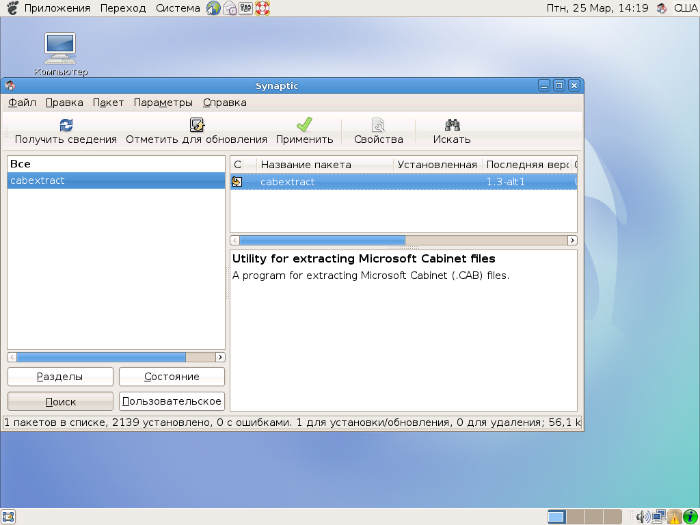Click the GNOME foot icon in top panel
This screenshot has width=700, height=525.
point(12,8)
